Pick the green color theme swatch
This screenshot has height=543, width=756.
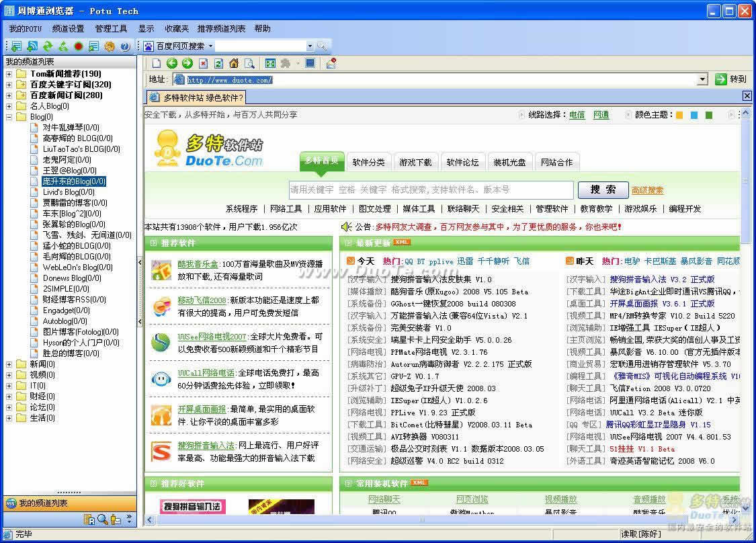coord(708,116)
